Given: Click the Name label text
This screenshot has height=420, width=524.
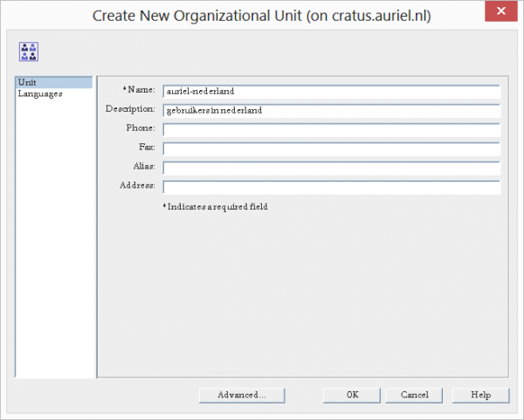Looking at the screenshot, I should (x=140, y=90).
